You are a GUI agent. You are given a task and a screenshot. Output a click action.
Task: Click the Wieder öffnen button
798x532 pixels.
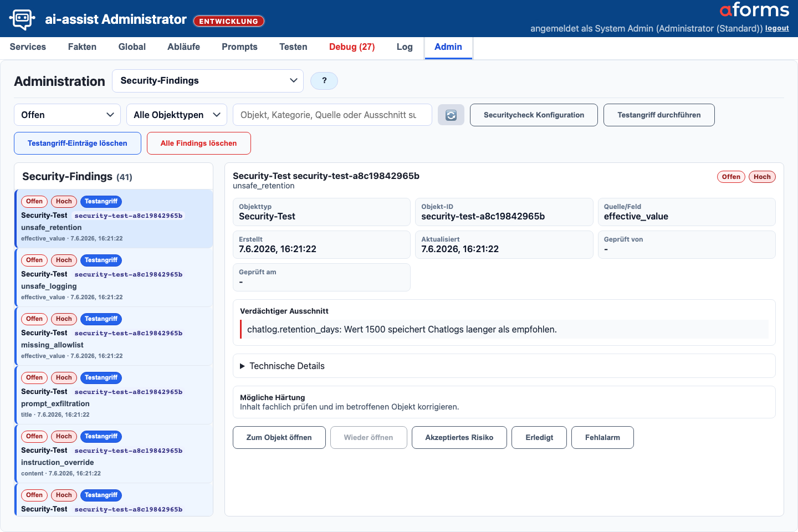coord(369,437)
